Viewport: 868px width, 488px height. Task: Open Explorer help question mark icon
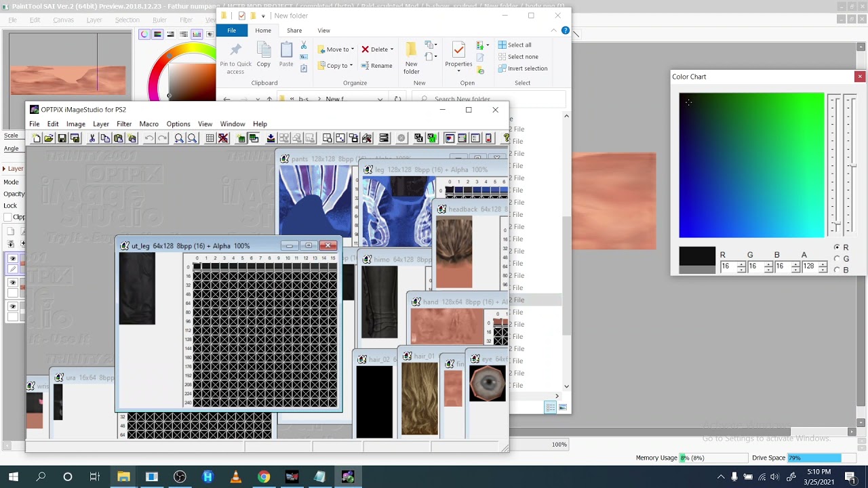(x=566, y=30)
